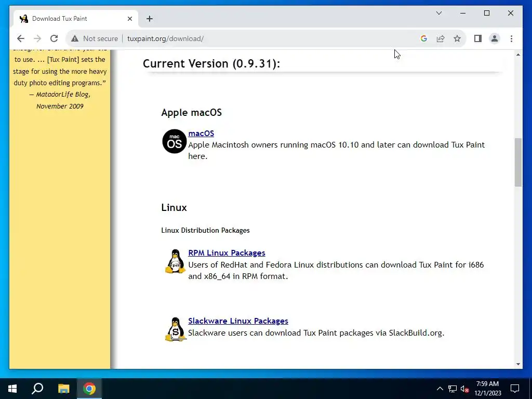Click the macOS logo icon
Viewport: 532px width, 399px height.
click(175, 141)
